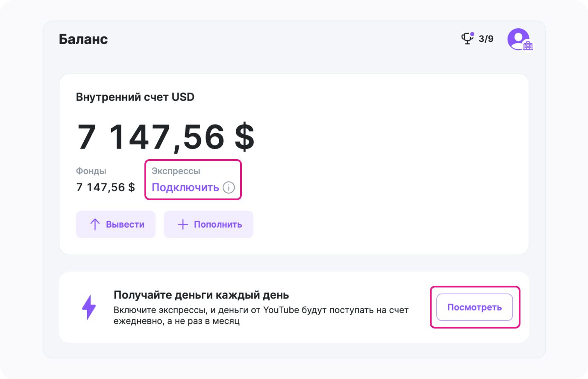Click the info icon next to Подключить
This screenshot has width=588, height=379.
coord(229,187)
